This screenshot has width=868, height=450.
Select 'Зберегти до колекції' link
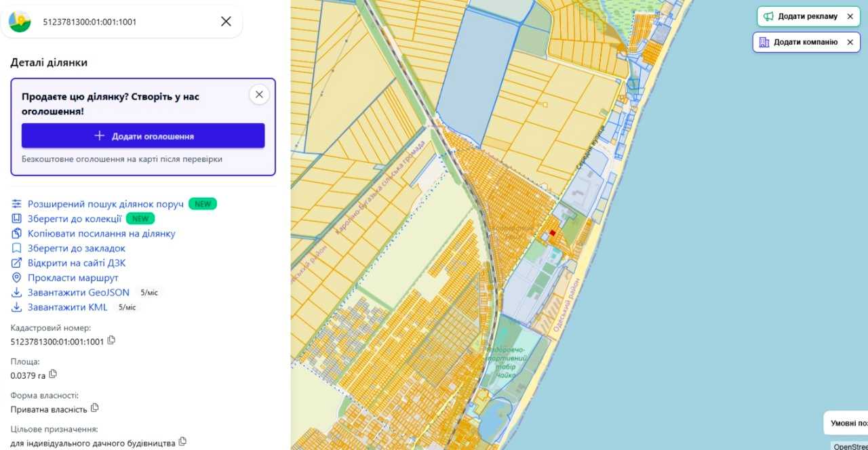(x=75, y=219)
